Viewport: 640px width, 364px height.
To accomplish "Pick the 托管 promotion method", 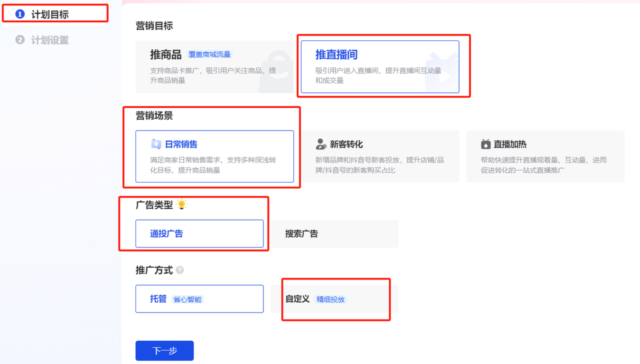I will 199,299.
